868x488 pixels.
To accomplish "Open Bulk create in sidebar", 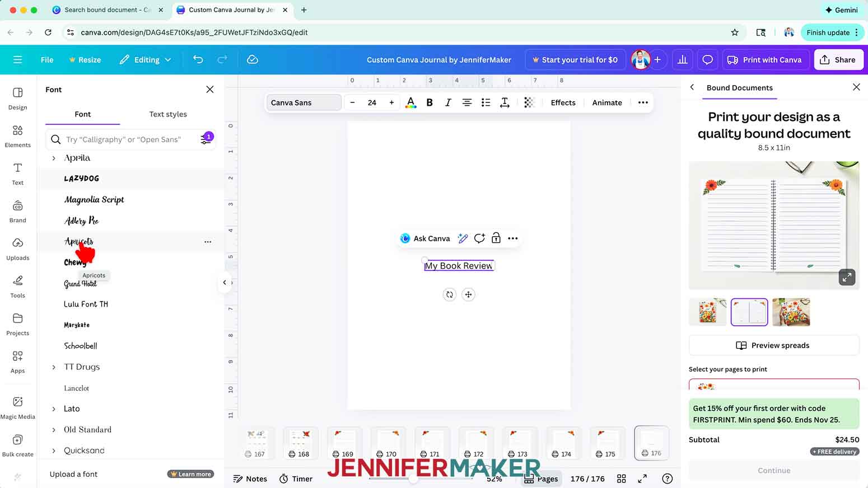I will click(x=17, y=445).
